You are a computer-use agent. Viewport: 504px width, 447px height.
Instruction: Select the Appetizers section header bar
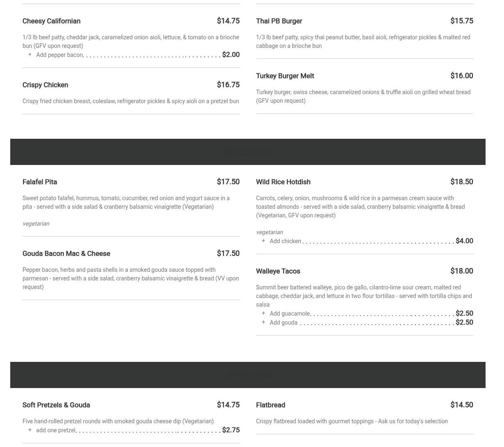248,375
